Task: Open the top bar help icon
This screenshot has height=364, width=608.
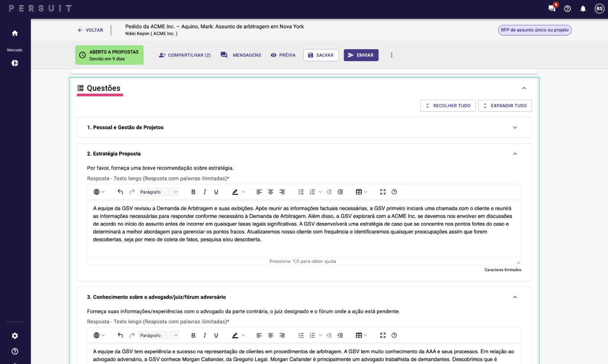Action: coord(567,9)
